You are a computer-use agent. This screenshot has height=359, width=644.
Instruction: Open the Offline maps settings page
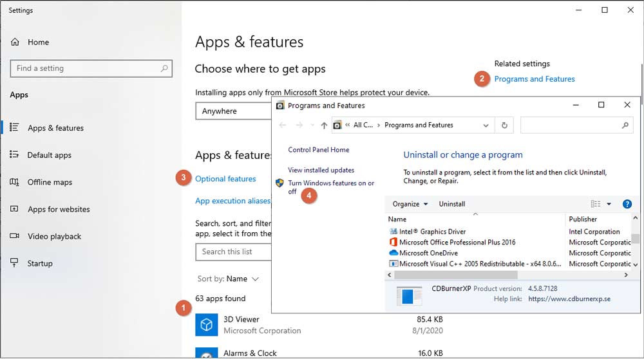tap(50, 182)
